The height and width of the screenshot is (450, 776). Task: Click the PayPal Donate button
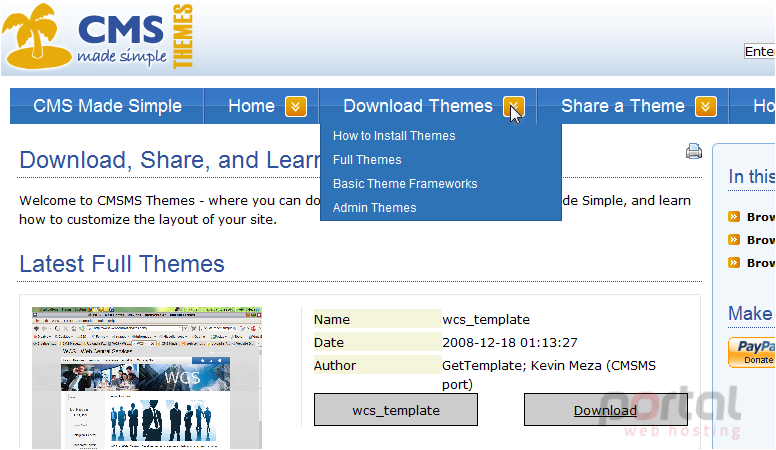751,352
